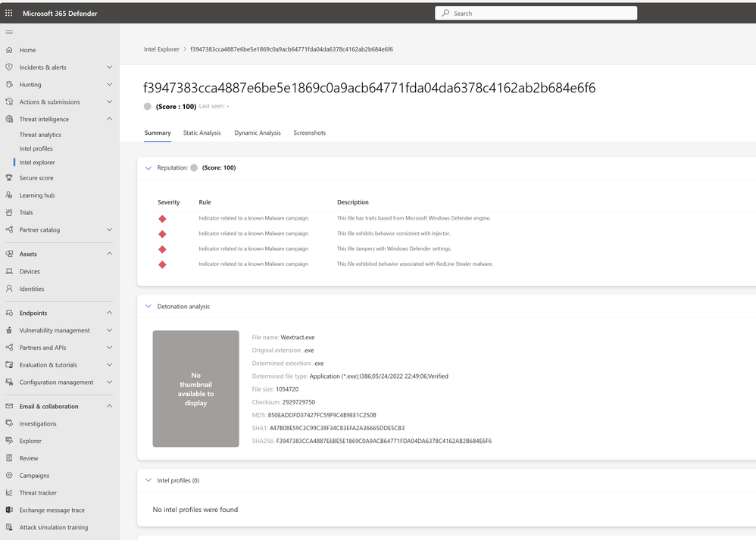Viewport: 756px width, 540px height.
Task: Click the No intel profiles were found message
Action: click(195, 510)
